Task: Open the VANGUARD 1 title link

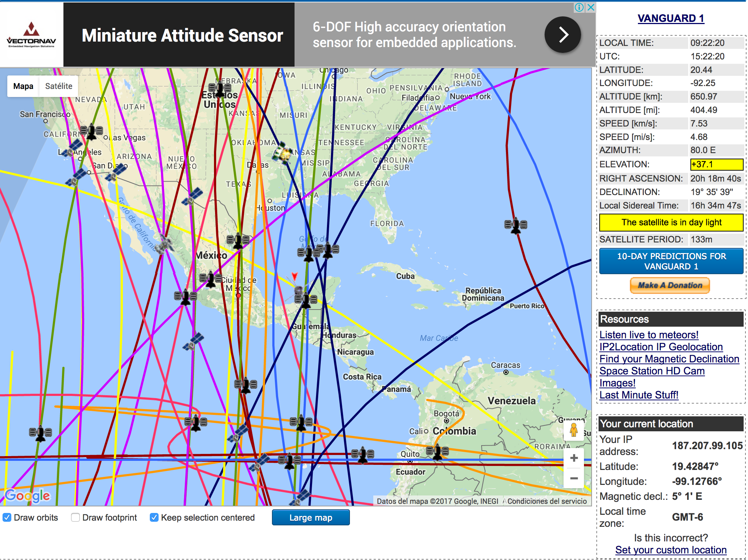Action: 671,18
